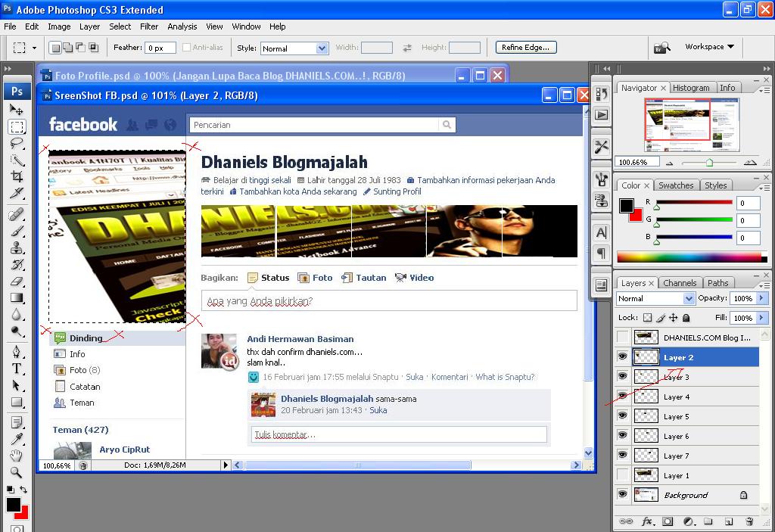Click the Sunting Profil link

click(397, 191)
